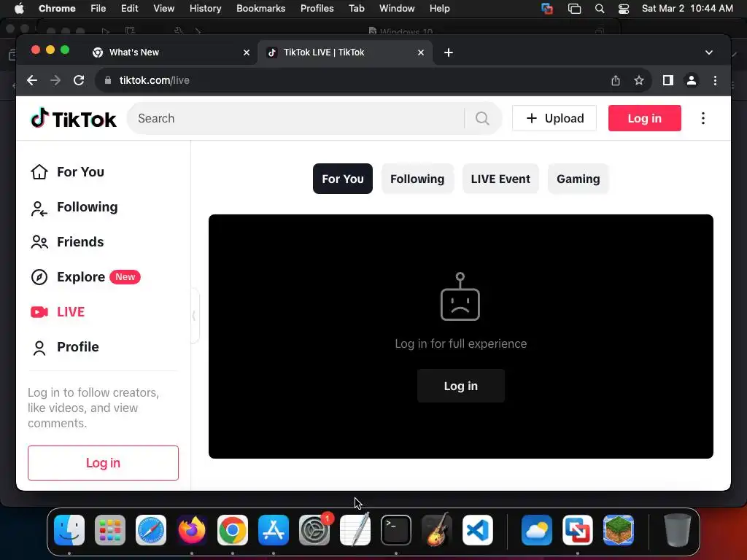
Task: Select the LIVE Event category
Action: [500, 179]
